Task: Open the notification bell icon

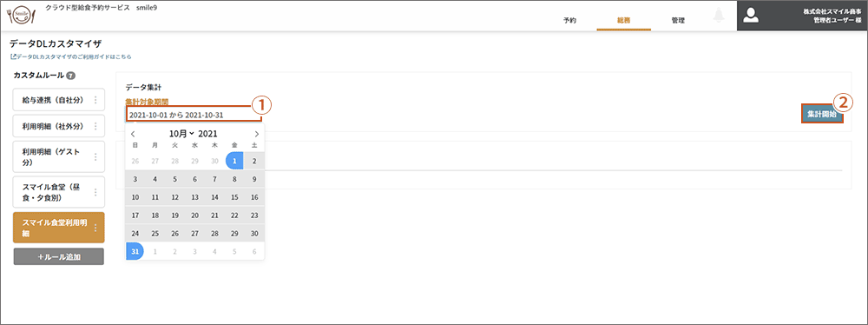Action: 719,16
